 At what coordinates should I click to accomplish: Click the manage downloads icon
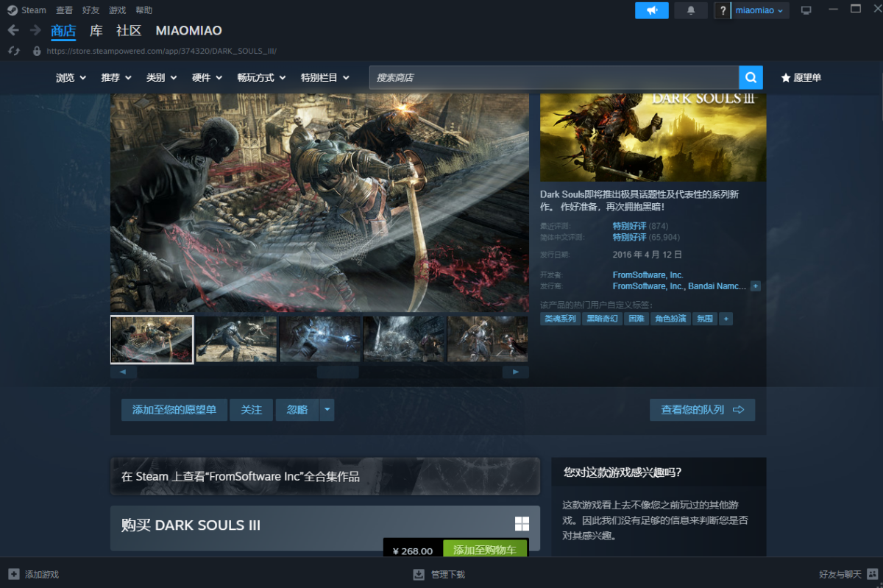(419, 574)
